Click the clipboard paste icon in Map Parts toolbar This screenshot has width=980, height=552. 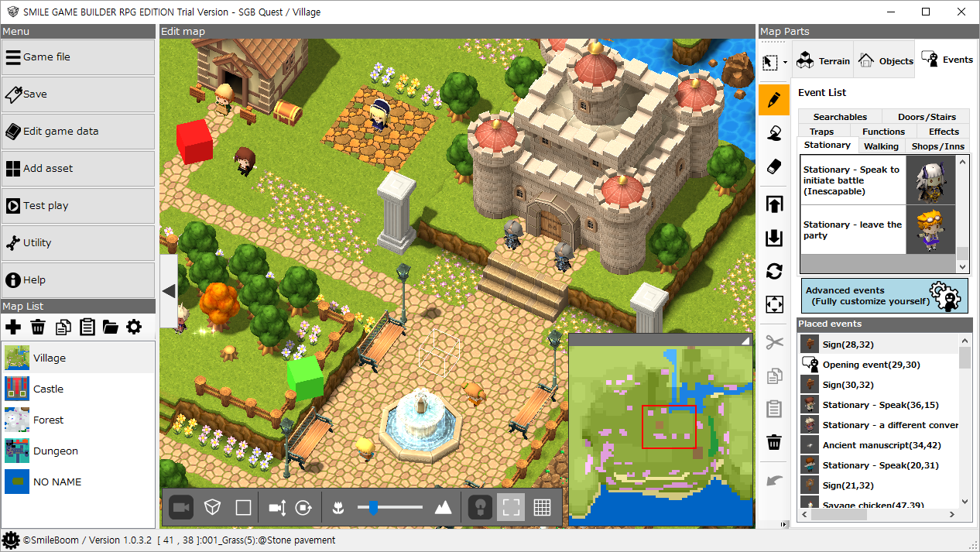tap(774, 409)
